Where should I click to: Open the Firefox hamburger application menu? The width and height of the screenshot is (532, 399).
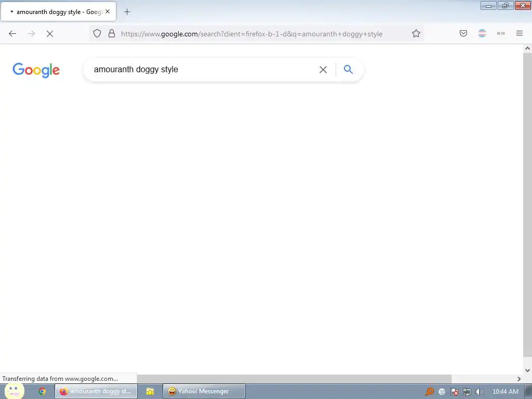520,33
